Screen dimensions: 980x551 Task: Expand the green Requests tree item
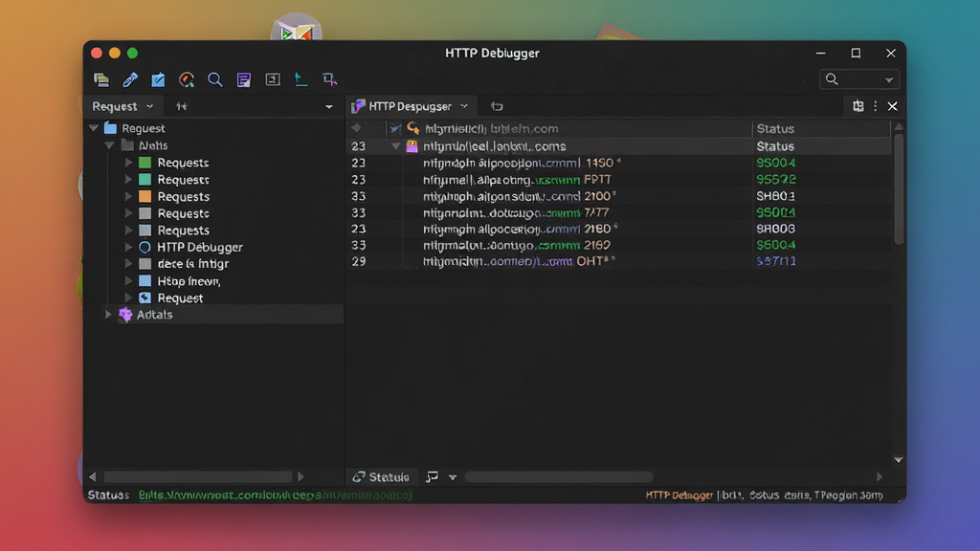128,163
